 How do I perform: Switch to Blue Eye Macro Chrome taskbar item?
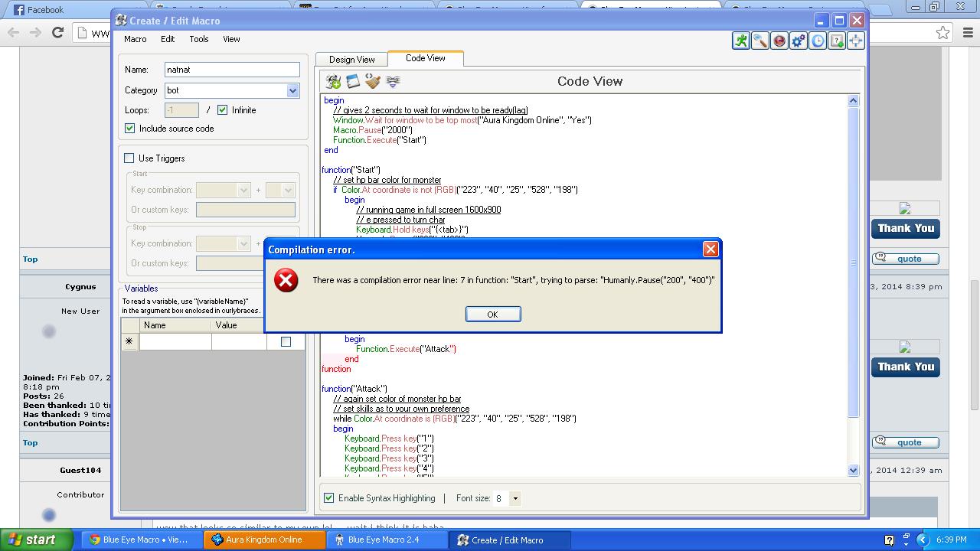(142, 540)
